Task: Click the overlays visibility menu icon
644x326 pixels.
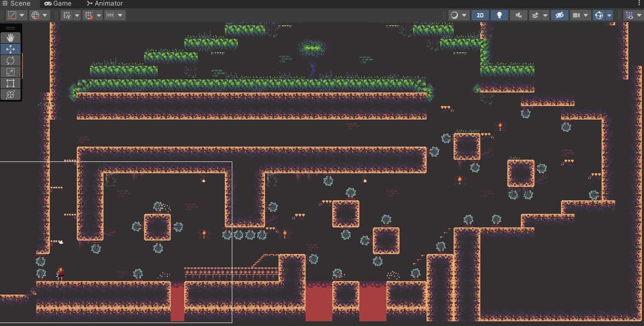Action: (x=629, y=15)
